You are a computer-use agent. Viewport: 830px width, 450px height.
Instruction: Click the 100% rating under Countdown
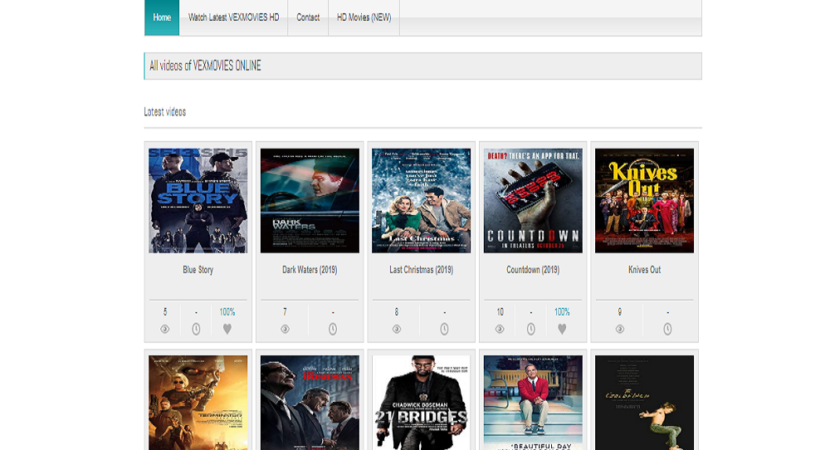562,312
